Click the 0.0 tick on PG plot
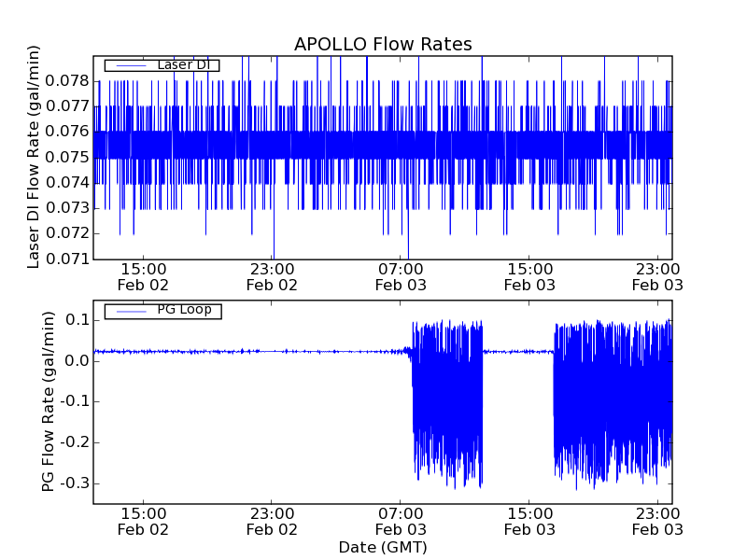This screenshot has height=560, width=747. click(x=77, y=360)
